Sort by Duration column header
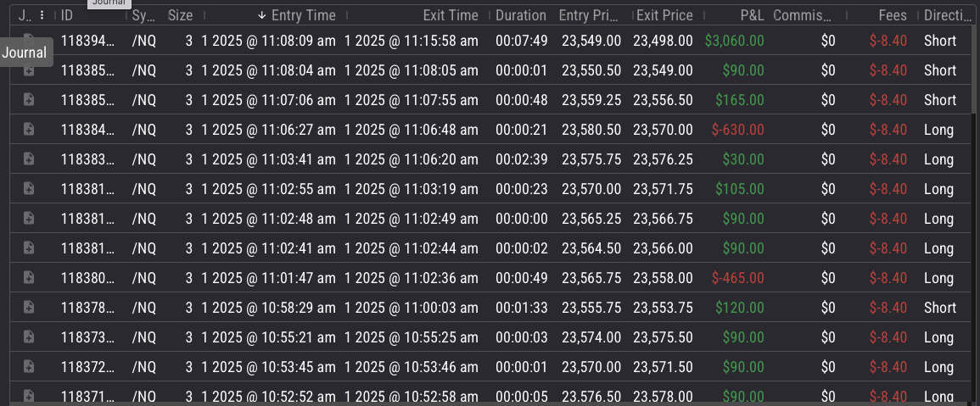 [521, 15]
